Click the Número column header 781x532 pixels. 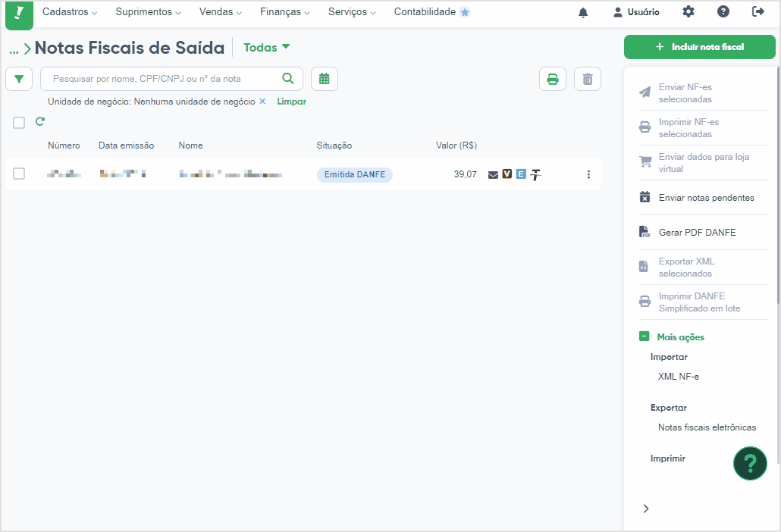(64, 146)
